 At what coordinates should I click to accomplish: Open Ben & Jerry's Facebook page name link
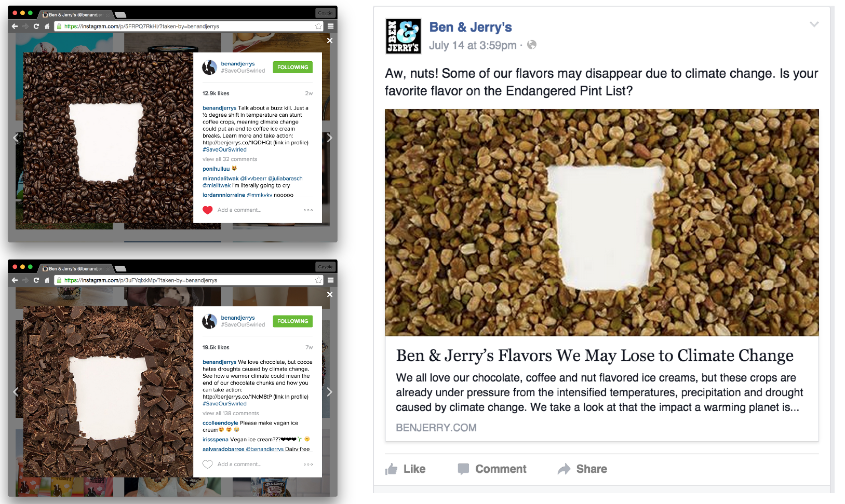coord(471,27)
